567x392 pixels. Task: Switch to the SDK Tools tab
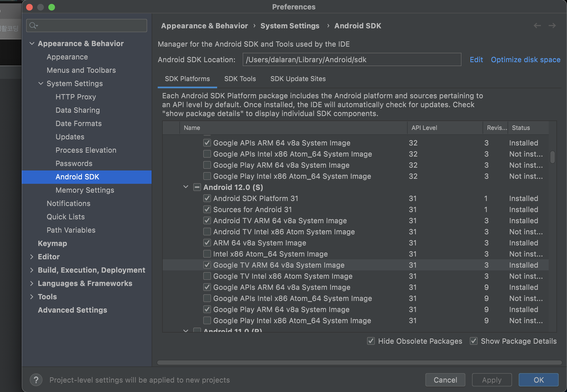(240, 79)
